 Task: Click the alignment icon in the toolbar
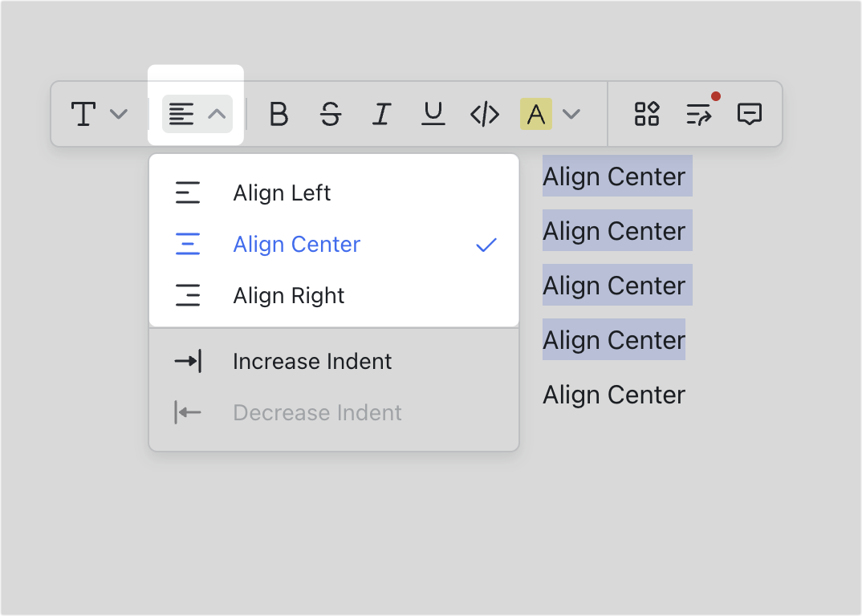[181, 114]
